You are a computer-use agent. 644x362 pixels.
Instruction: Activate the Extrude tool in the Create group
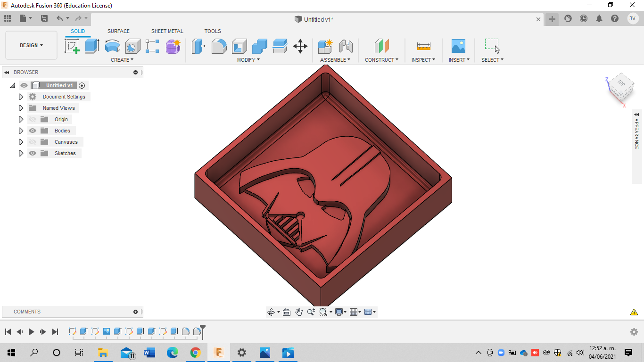pyautogui.click(x=92, y=46)
